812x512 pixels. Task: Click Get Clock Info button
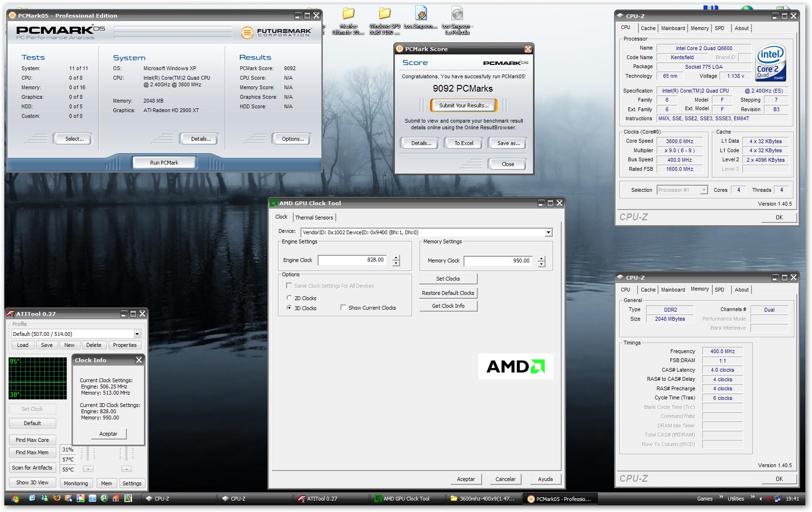pos(448,306)
